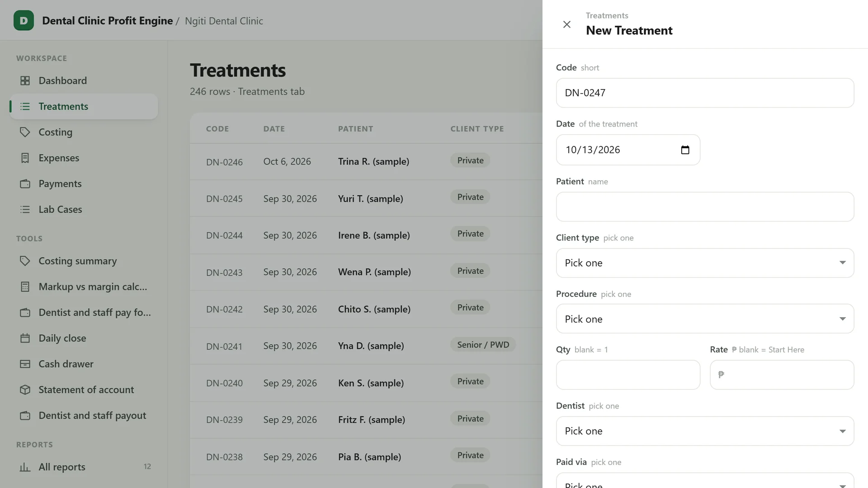868x488 pixels.
Task: Click the Code field with DN-0247
Action: tap(705, 93)
